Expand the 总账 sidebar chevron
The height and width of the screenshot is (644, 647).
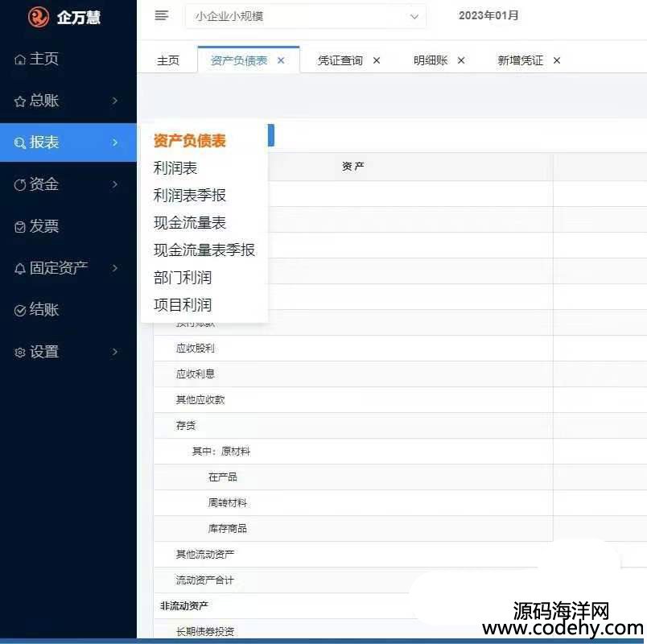click(115, 101)
